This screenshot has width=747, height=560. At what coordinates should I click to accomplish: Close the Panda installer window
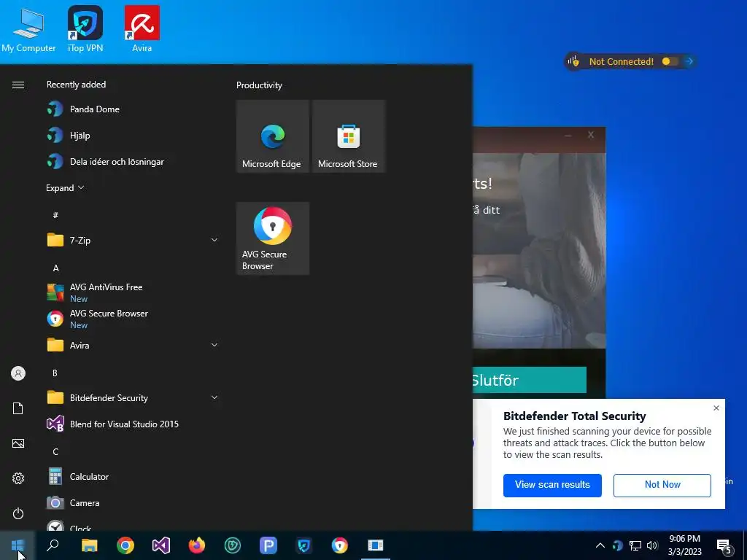tap(591, 135)
